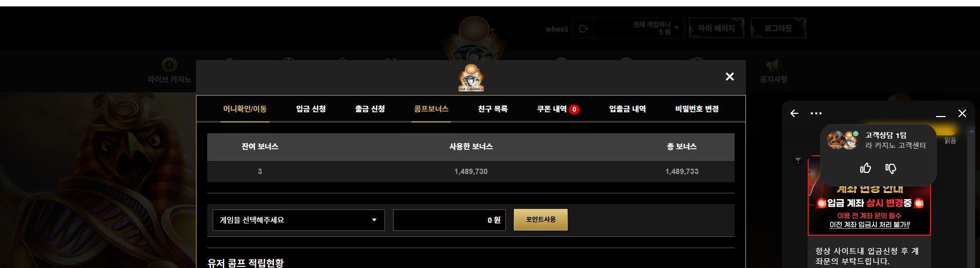
Task: Click the 로그아웃 button
Action: click(x=778, y=28)
